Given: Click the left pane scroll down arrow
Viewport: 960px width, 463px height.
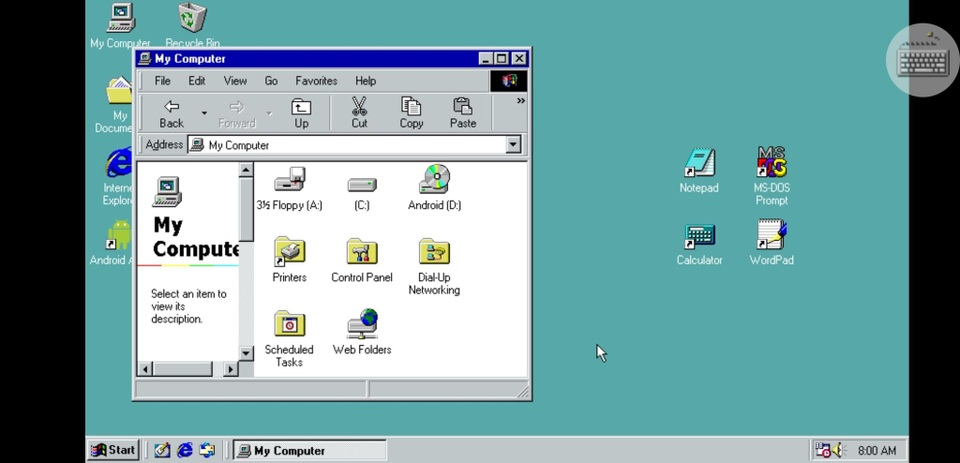Looking at the screenshot, I should [246, 353].
